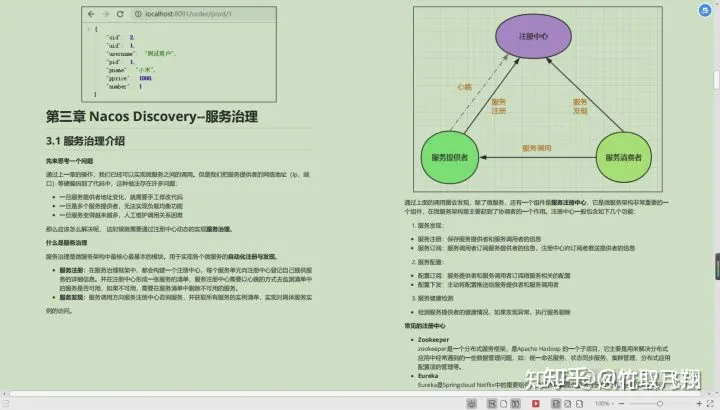Screen dimensions: 720x410
Task: Click the 1. 服务发现 list item
Action: click(x=427, y=225)
